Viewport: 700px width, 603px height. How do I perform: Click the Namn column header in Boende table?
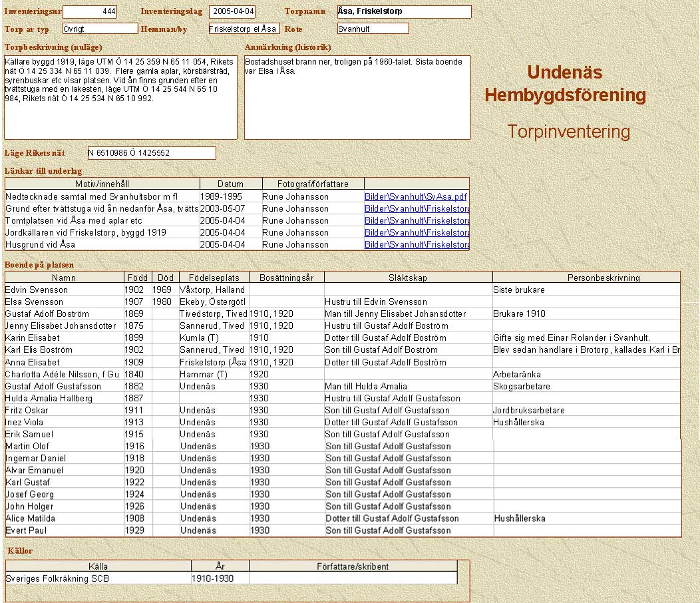65,278
